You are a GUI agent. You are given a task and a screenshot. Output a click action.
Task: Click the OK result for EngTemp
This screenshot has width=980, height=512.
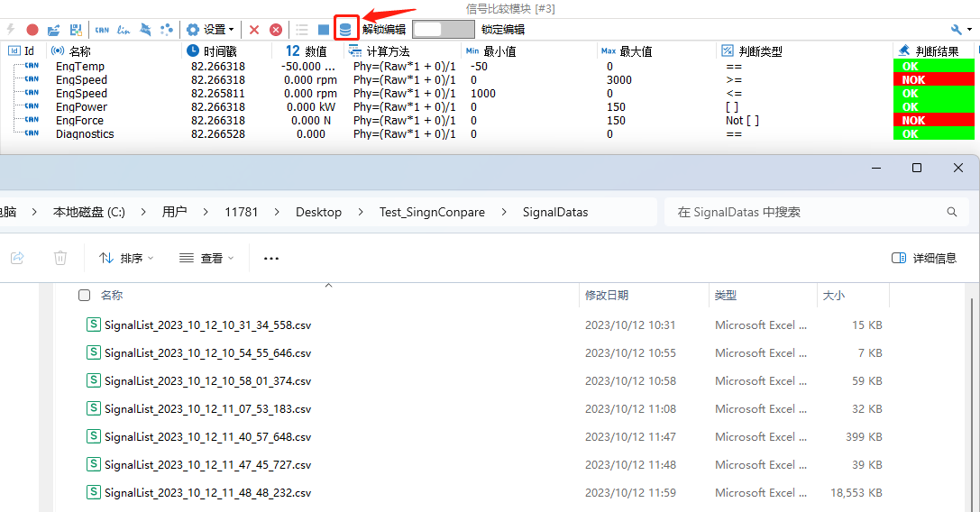tap(933, 67)
